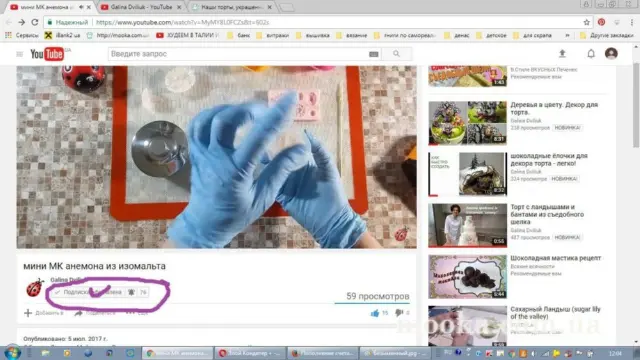The height and width of the screenshot is (360, 640).
Task: Open the Chrome three-dot menu
Action: pyautogui.click(x=631, y=22)
